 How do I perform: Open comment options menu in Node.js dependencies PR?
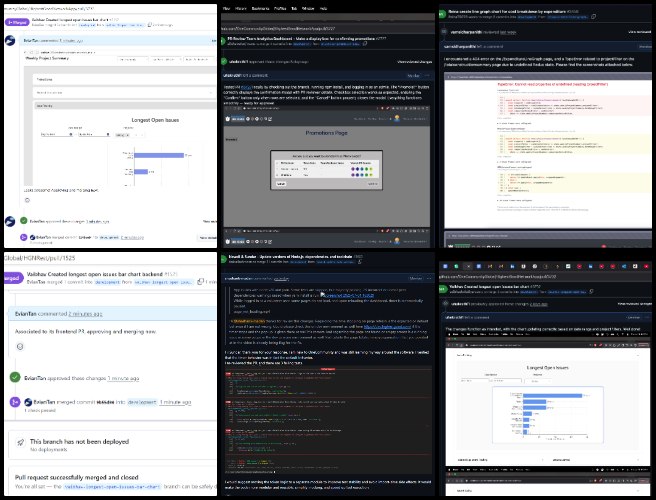coord(428,278)
